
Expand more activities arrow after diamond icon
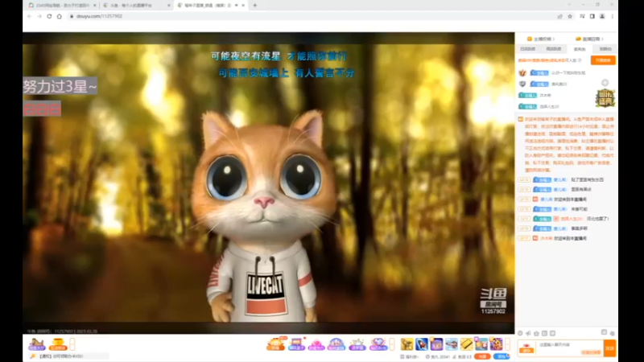click(392, 344)
